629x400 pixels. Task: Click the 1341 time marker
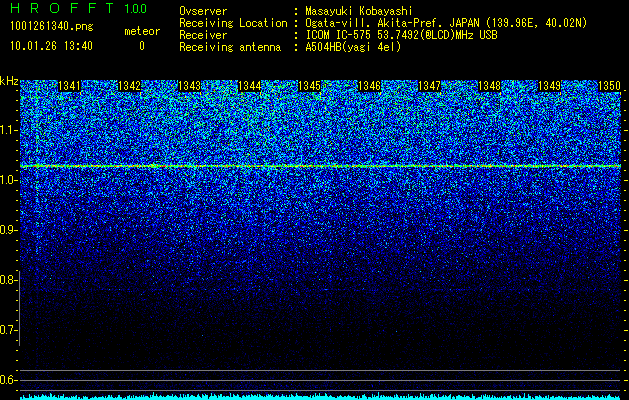[69, 86]
